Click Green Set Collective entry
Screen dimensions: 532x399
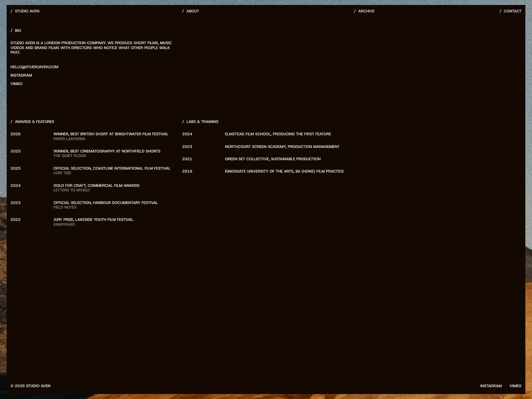273,159
